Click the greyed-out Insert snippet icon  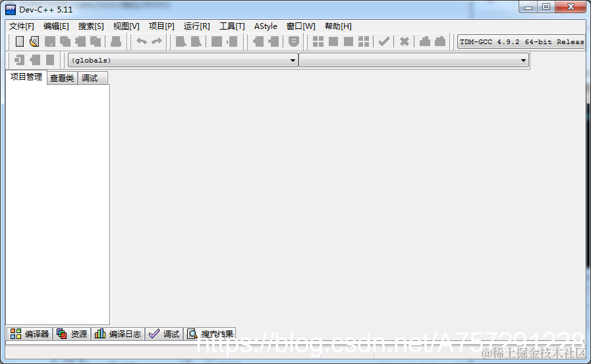(19, 60)
